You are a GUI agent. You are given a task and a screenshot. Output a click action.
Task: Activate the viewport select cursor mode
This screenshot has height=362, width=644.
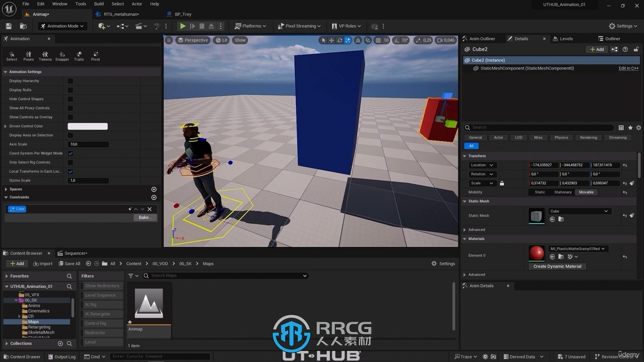click(x=324, y=40)
